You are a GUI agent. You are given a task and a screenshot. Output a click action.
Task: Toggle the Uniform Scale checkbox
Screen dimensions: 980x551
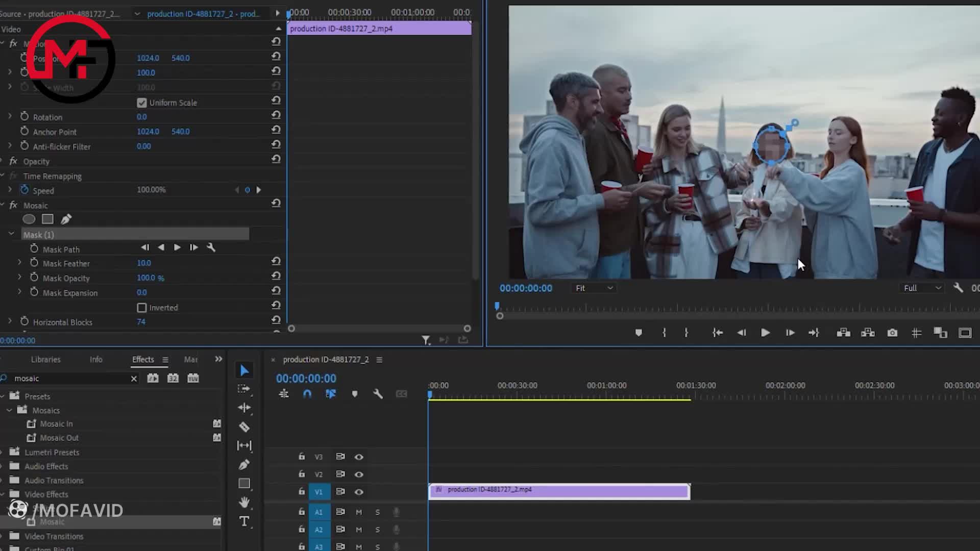[142, 103]
